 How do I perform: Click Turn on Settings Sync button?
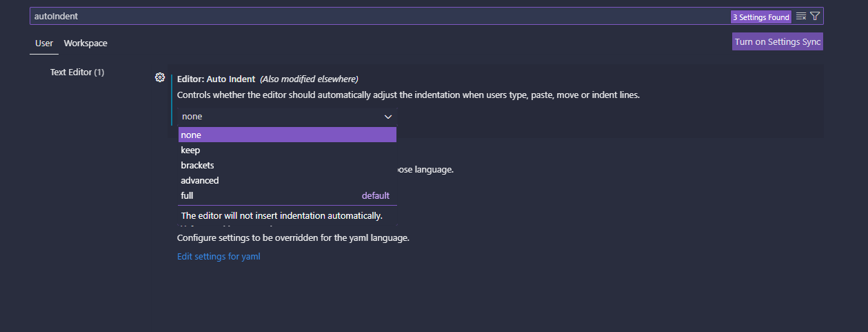778,42
